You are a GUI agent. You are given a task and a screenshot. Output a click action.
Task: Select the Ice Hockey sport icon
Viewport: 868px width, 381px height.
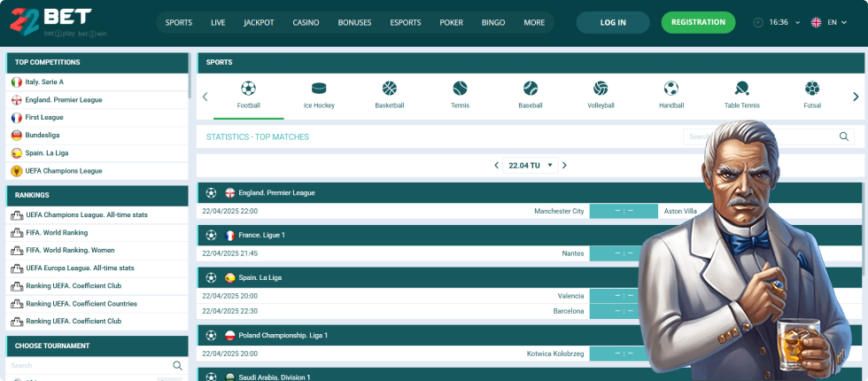click(319, 89)
